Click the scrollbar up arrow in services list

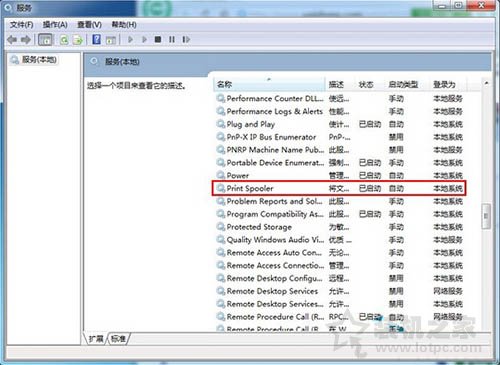[x=486, y=83]
